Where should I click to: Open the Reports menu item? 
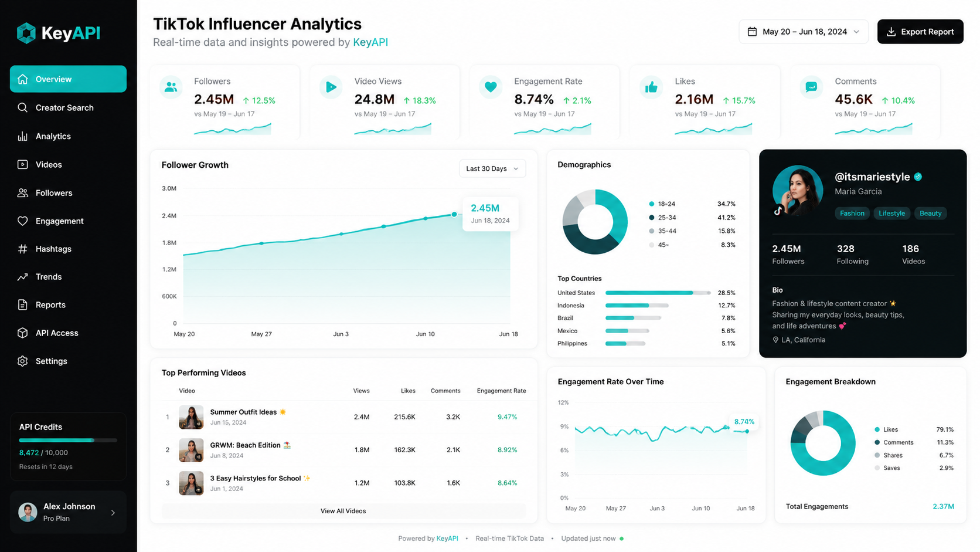68,305
